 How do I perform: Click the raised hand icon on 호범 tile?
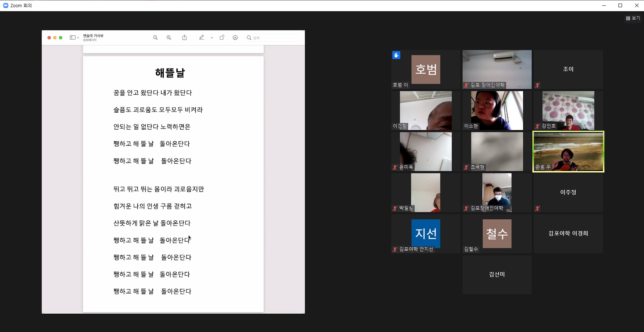click(x=396, y=55)
